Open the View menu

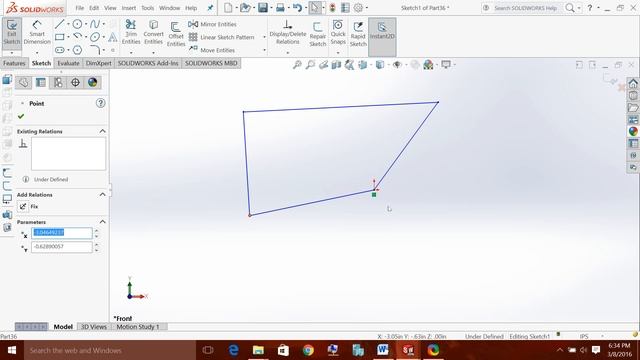coord(110,8)
